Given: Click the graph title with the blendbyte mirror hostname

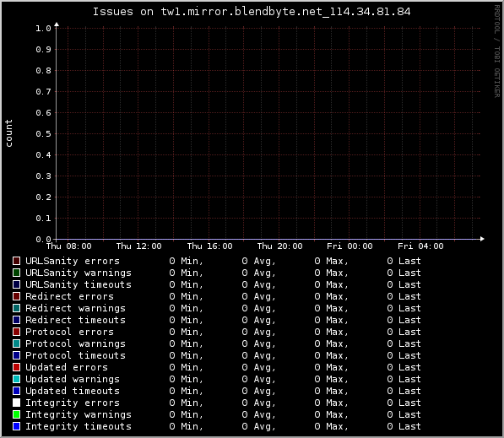Looking at the screenshot, I should (252, 12).
